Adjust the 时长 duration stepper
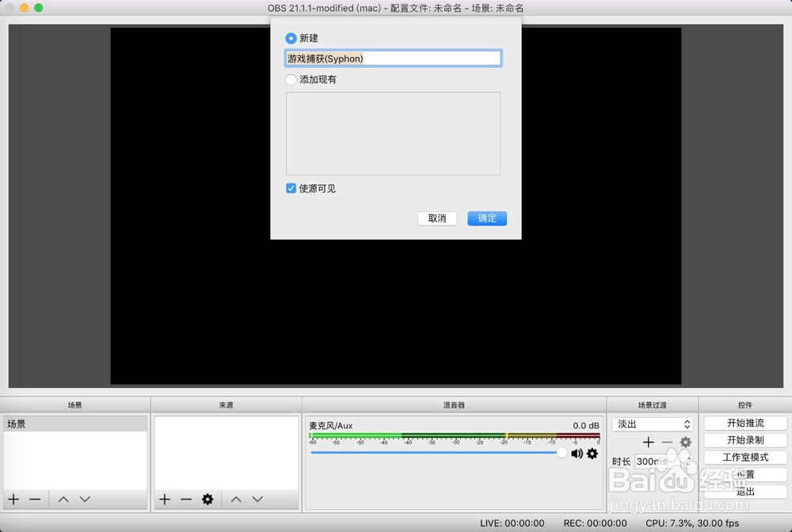792x532 pixels. (x=688, y=461)
